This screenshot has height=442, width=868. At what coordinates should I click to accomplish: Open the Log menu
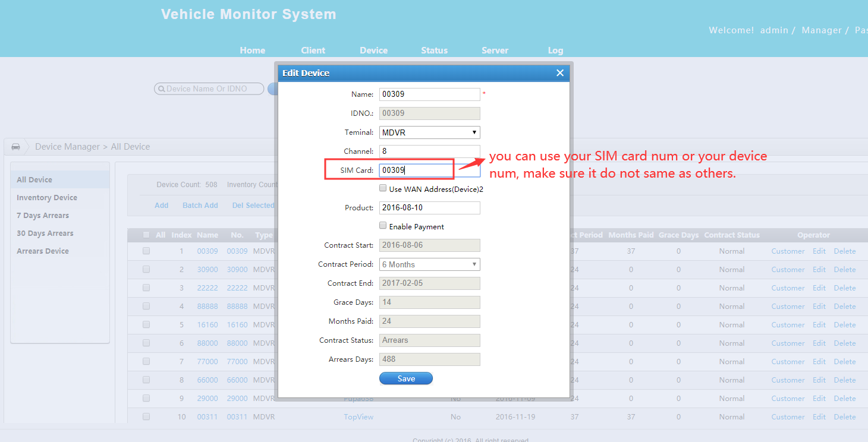[556, 50]
